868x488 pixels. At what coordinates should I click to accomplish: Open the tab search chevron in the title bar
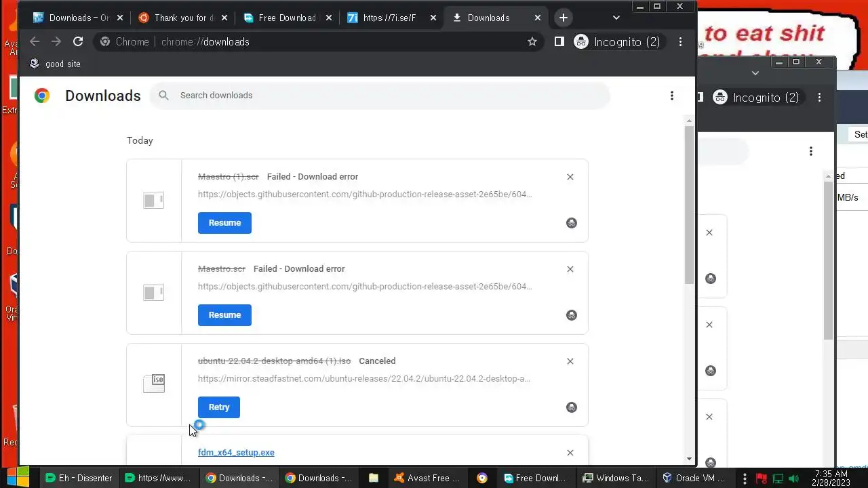point(616,18)
